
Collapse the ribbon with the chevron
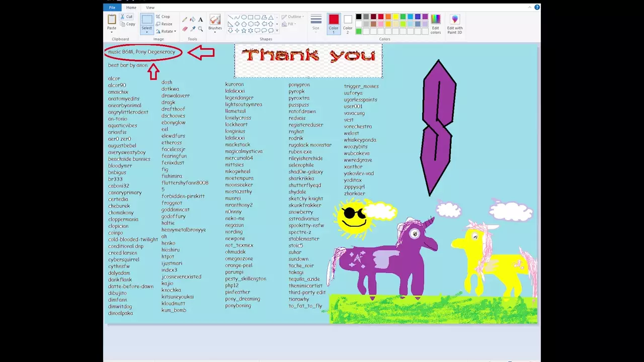click(530, 8)
